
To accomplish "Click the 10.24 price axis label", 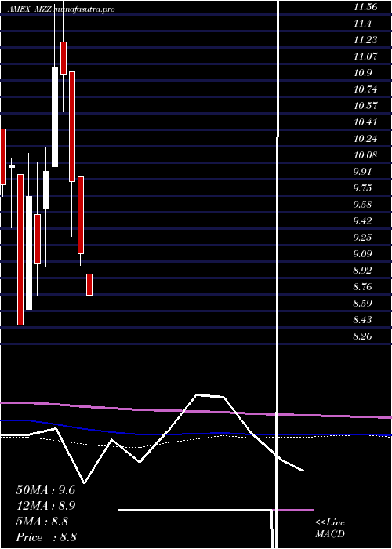I will pyautogui.click(x=365, y=139).
